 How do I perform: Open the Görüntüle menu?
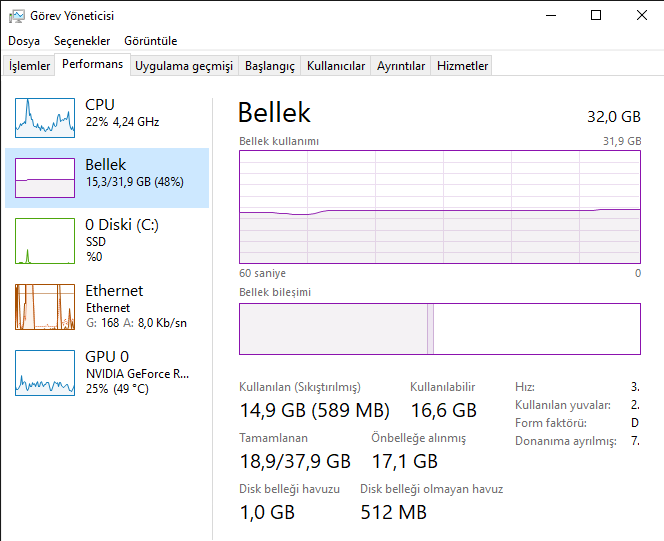point(151,41)
